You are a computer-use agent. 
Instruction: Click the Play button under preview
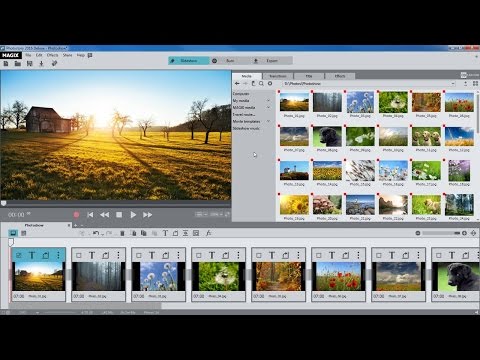(x=133, y=215)
